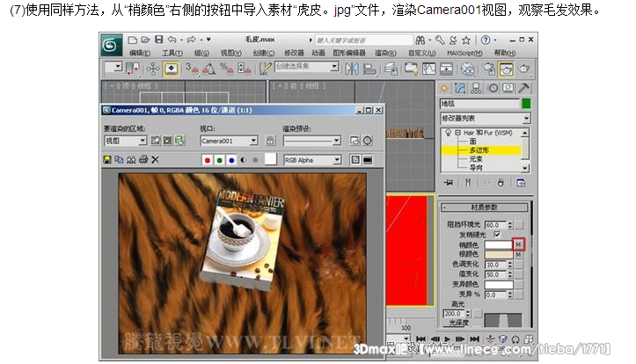The image size is (636, 364).
Task: Open the Help question mark icon
Action: pyautogui.click(x=485, y=40)
